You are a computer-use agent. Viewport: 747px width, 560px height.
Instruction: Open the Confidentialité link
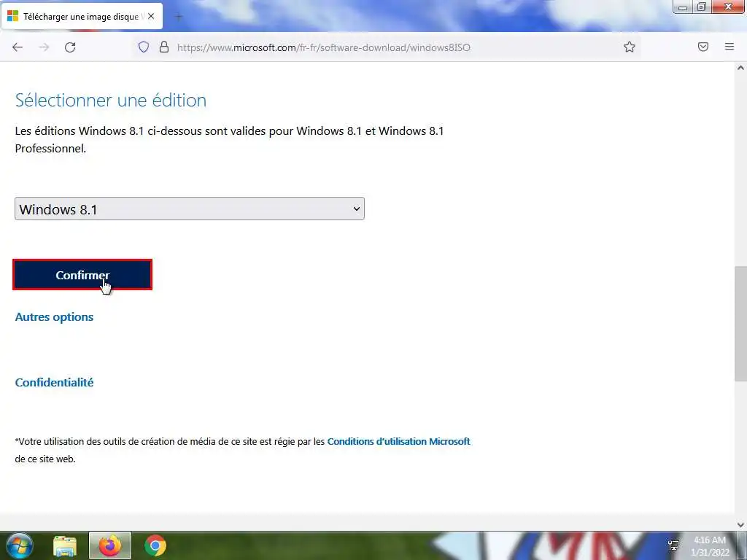click(x=54, y=382)
